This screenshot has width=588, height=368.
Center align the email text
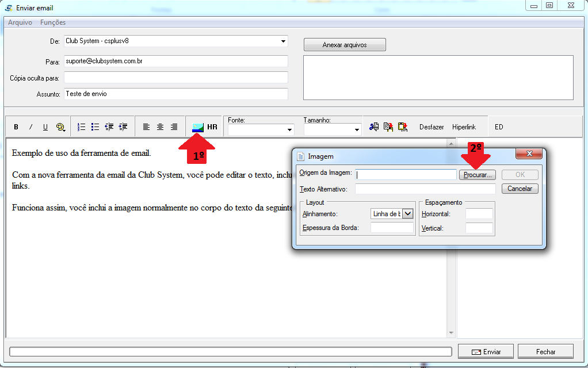pyautogui.click(x=160, y=127)
